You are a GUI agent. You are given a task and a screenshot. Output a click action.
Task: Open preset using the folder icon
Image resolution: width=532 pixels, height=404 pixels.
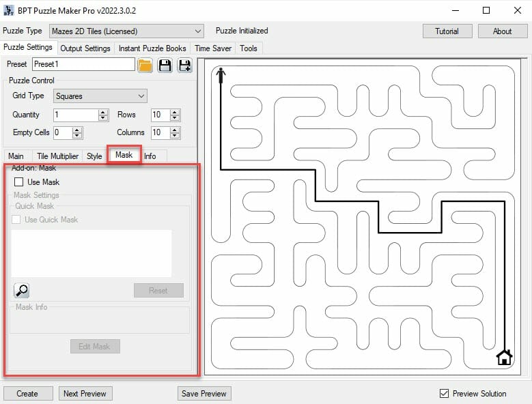[145, 65]
